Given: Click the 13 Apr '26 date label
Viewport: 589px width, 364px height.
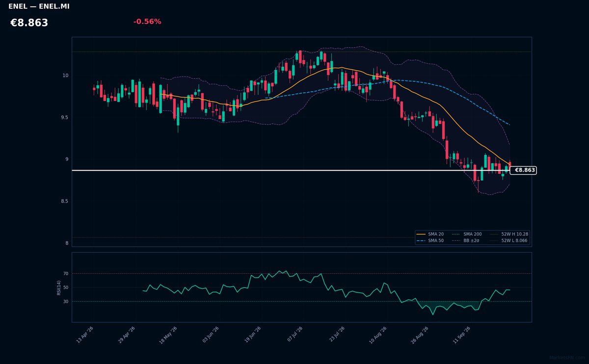Looking at the screenshot, I should pos(85,335).
